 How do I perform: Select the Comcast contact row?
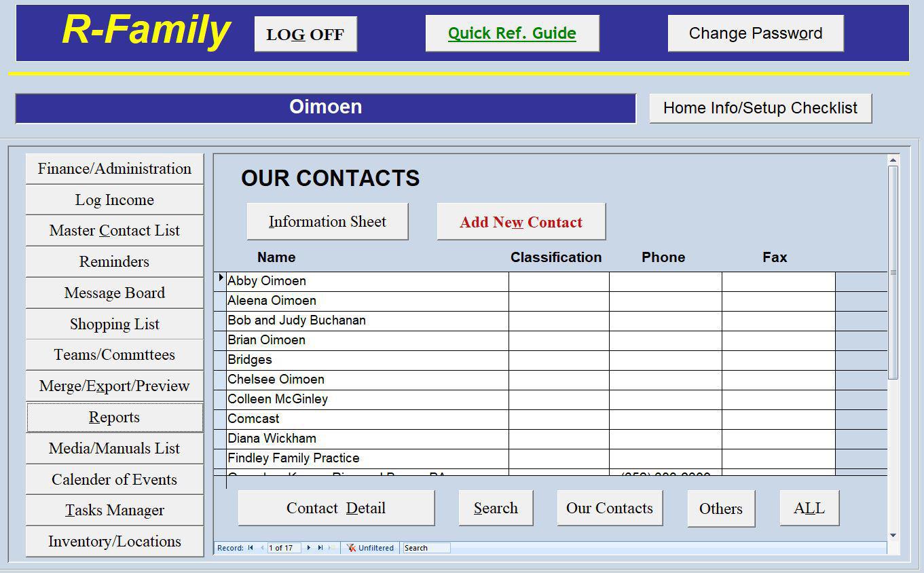(x=367, y=419)
